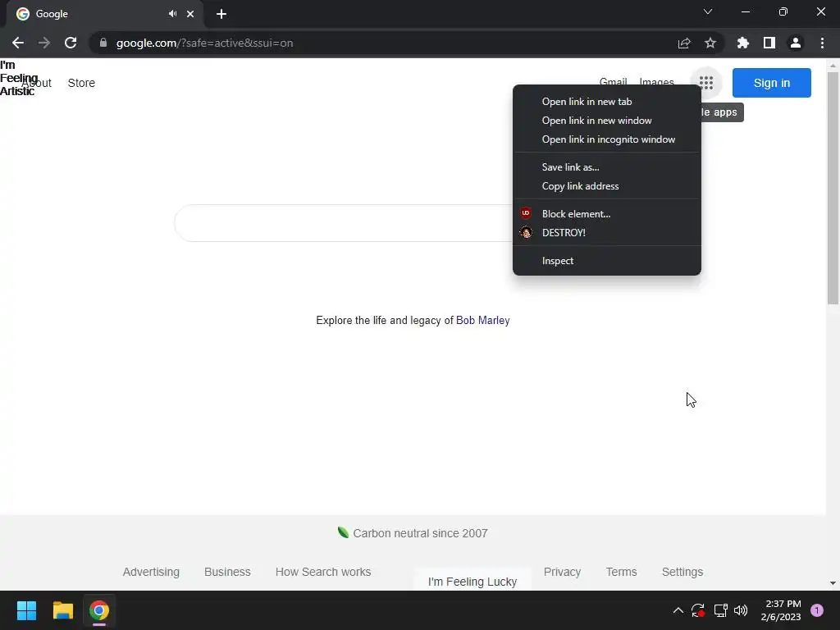Reload the Google page

click(71, 43)
